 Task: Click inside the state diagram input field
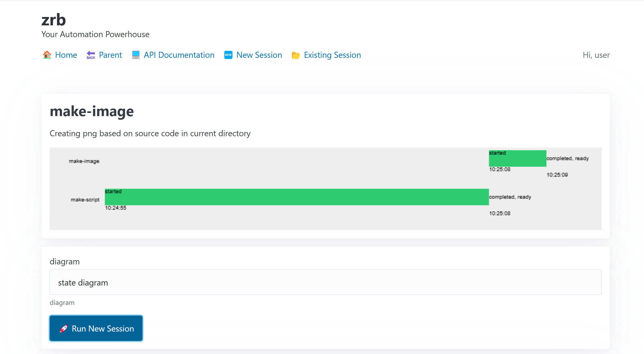(183, 282)
